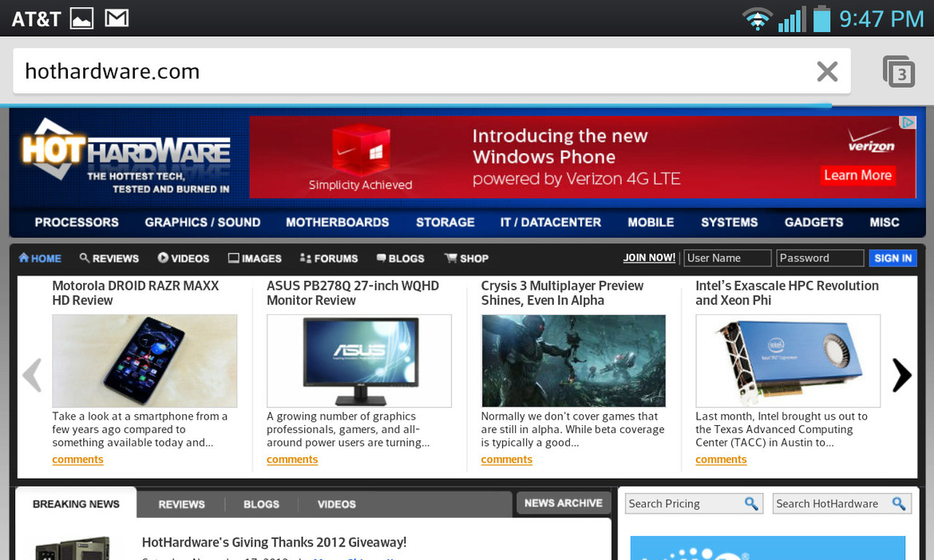Screen dimensions: 934x560
Task: Click the Join Now! link
Action: click(x=649, y=258)
